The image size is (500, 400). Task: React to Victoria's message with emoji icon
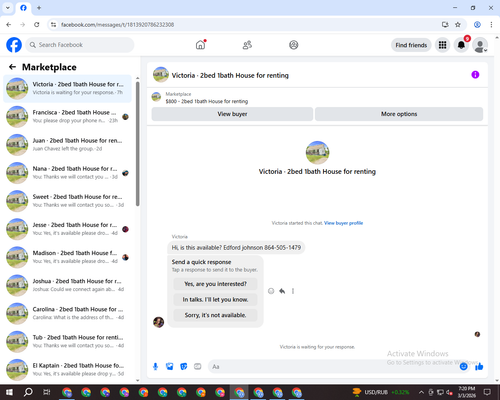[271, 291]
